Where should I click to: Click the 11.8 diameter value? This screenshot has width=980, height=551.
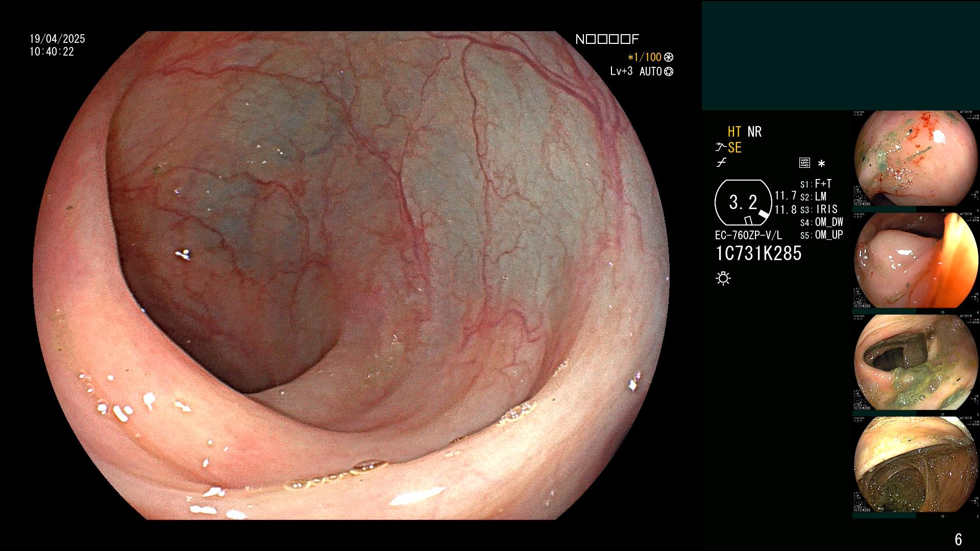786,210
